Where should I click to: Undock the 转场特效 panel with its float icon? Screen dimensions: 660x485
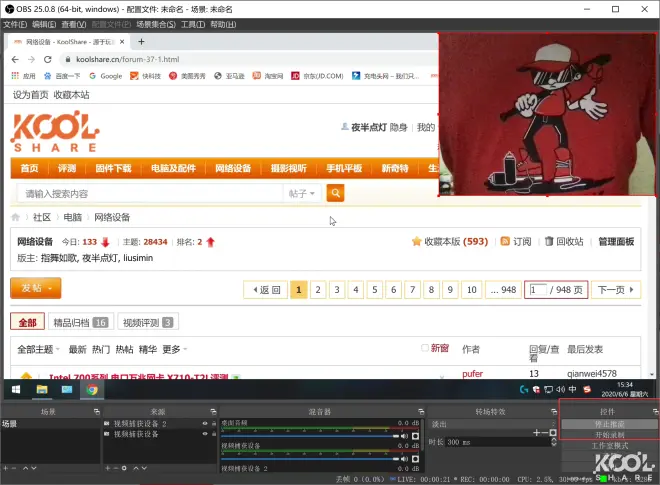554,411
